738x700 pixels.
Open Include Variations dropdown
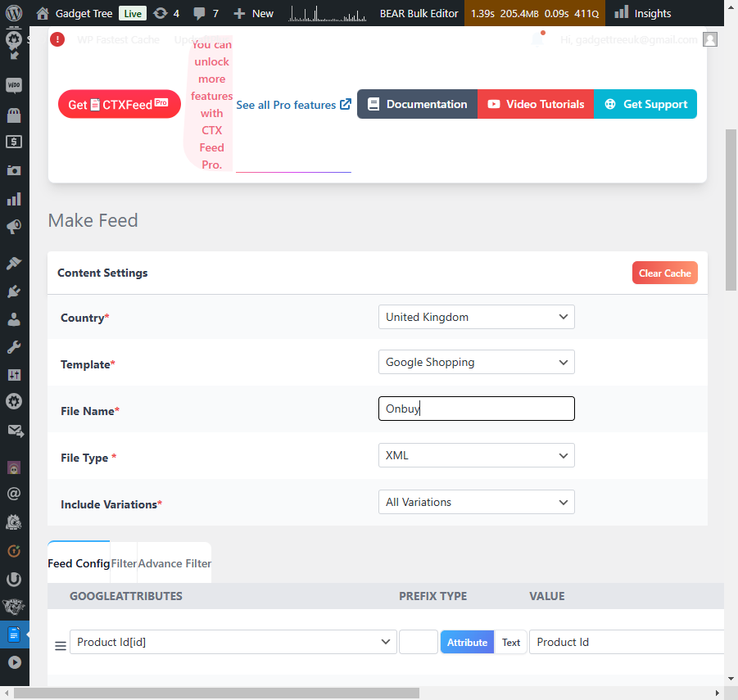click(x=477, y=502)
